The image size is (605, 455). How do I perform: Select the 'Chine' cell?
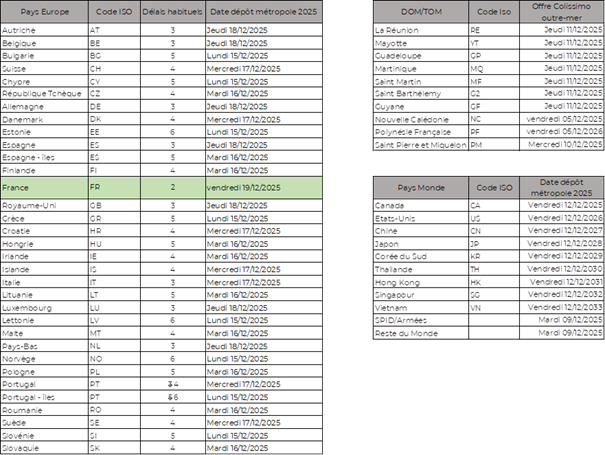(421, 231)
